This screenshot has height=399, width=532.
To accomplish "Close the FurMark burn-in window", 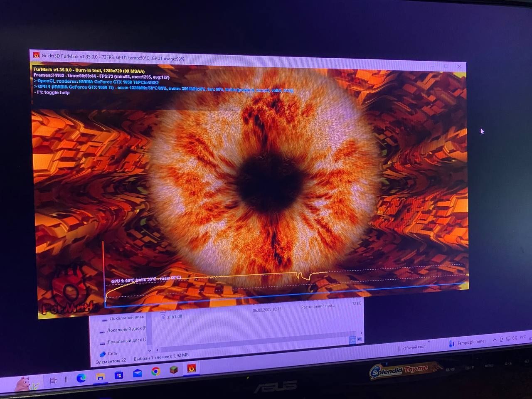I will point(459,66).
